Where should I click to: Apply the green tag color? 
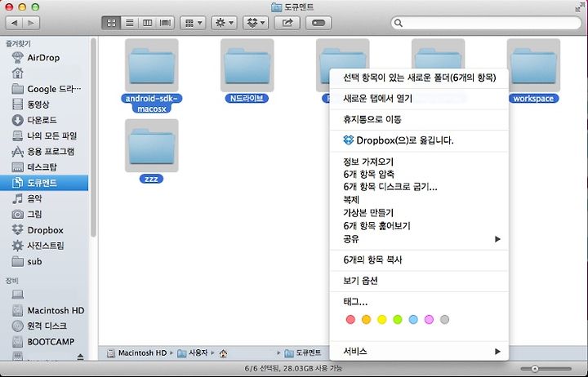(x=398, y=320)
